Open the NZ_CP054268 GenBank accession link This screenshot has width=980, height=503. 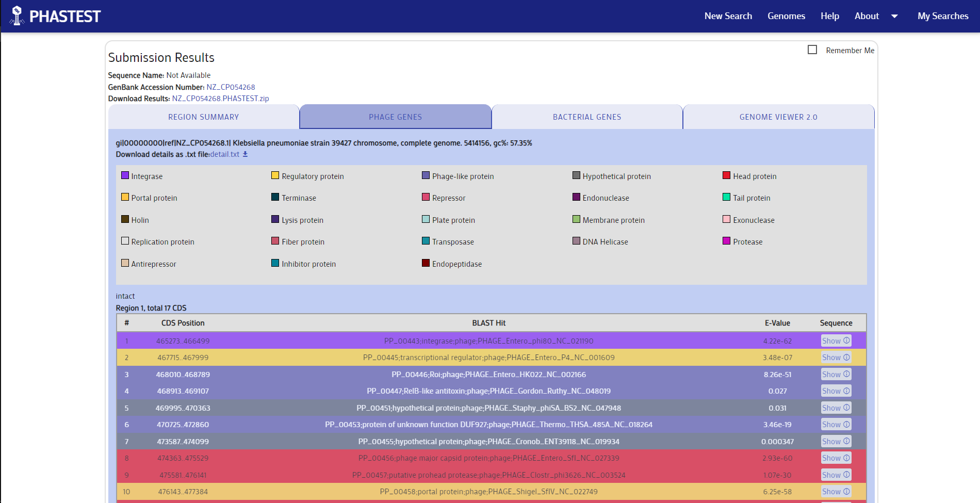click(x=231, y=87)
